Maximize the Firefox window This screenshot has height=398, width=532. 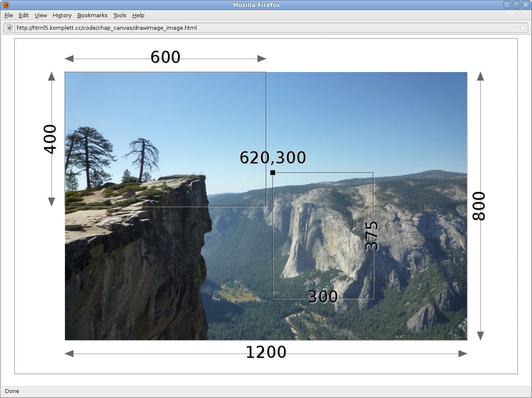517,5
